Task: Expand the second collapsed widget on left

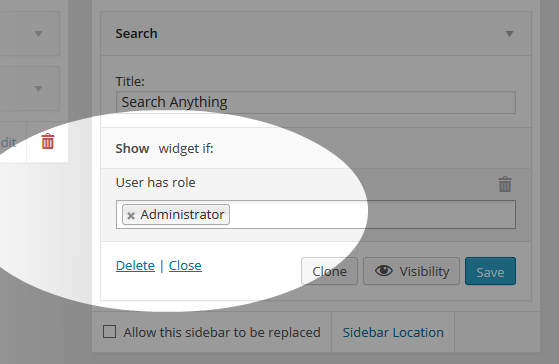Action: click(38, 88)
